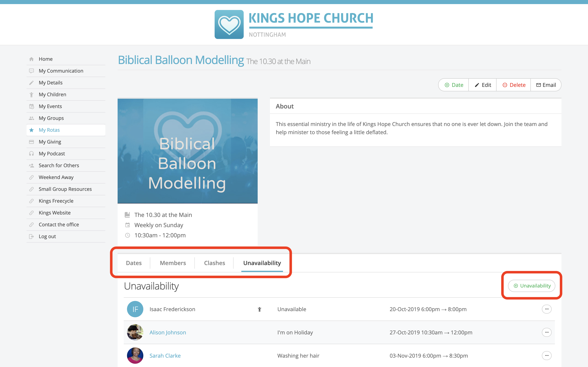Click the Home house icon in sidebar
588x367 pixels.
click(x=31, y=59)
